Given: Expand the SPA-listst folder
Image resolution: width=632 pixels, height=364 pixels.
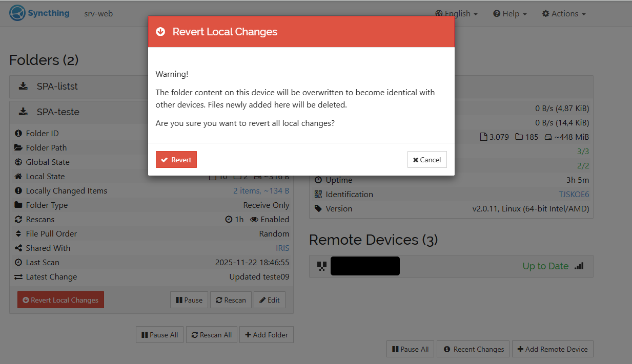Looking at the screenshot, I should click(x=57, y=87).
